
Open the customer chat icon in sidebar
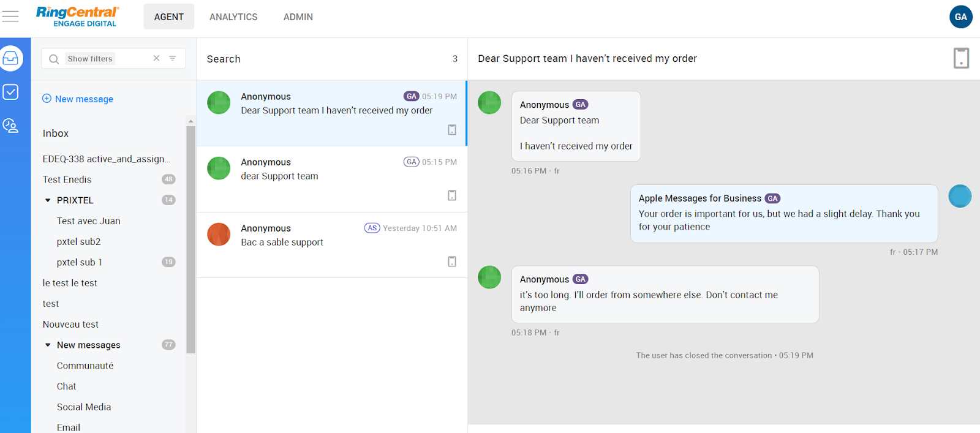point(10,126)
